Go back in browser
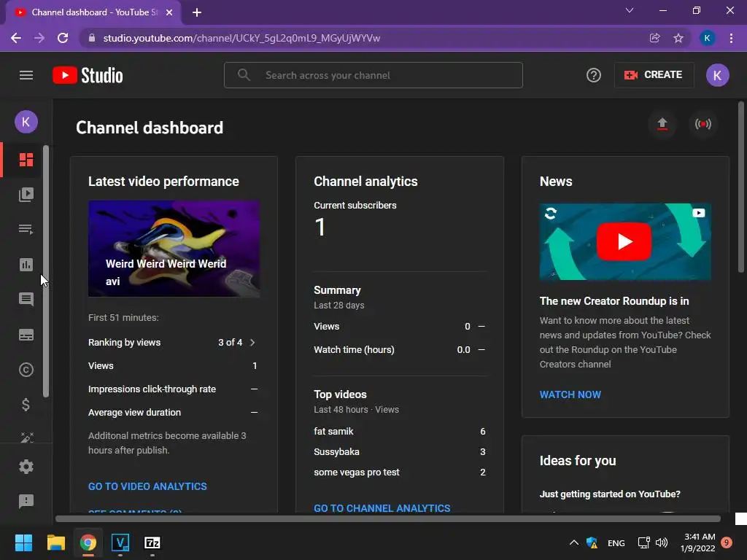 point(16,38)
